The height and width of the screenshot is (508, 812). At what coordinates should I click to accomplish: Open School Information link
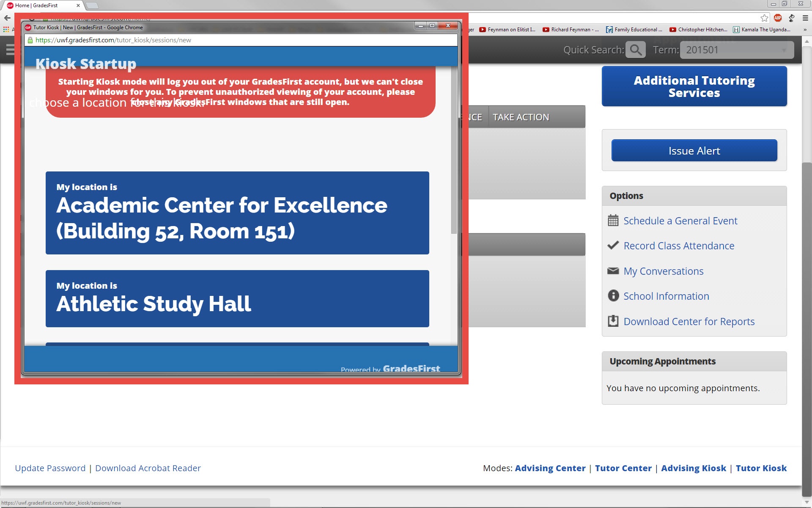point(666,296)
